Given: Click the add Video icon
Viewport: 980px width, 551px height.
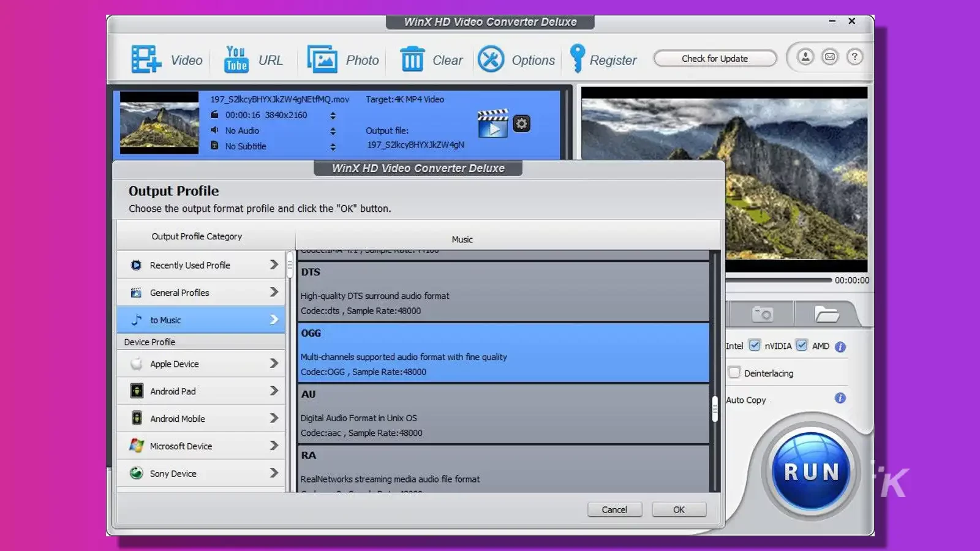Looking at the screenshot, I should coord(146,59).
